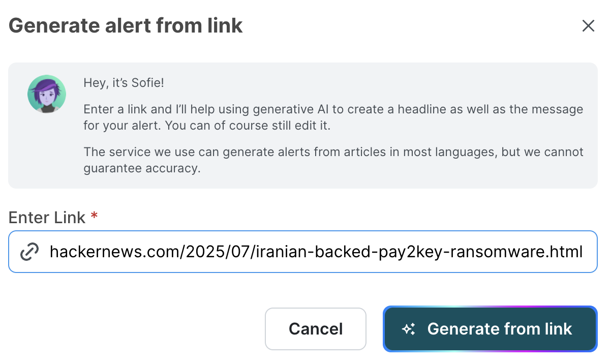
Task: Click the text 'Hey, it's Sofie!'
Action: (124, 82)
